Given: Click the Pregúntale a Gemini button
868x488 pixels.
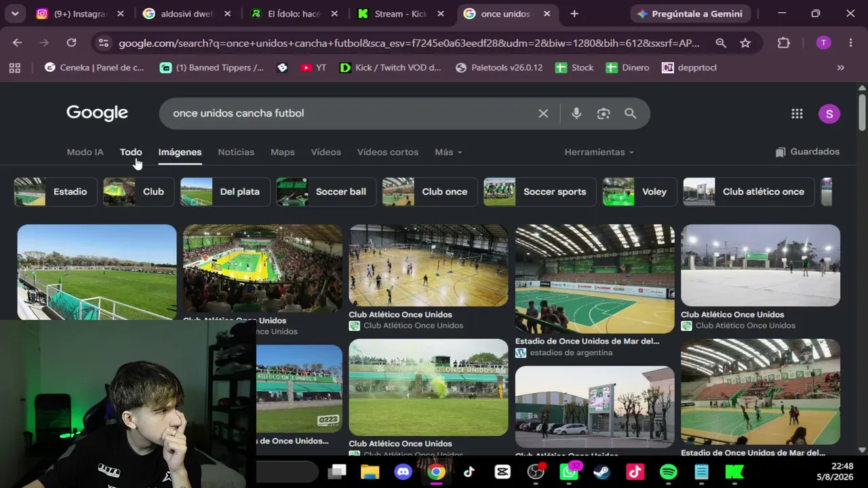Looking at the screenshot, I should [x=692, y=14].
